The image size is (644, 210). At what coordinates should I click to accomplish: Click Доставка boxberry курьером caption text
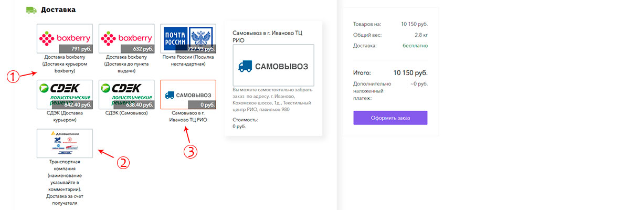pyautogui.click(x=65, y=64)
